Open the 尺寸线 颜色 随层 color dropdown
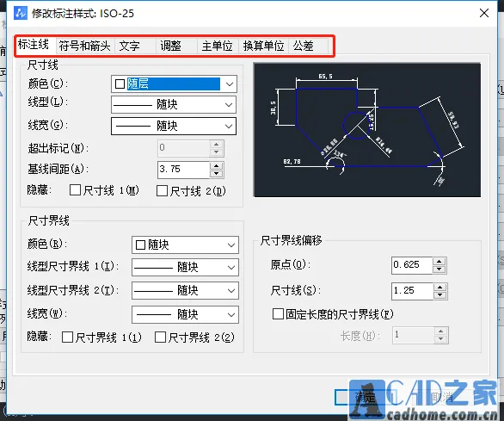 click(x=174, y=84)
